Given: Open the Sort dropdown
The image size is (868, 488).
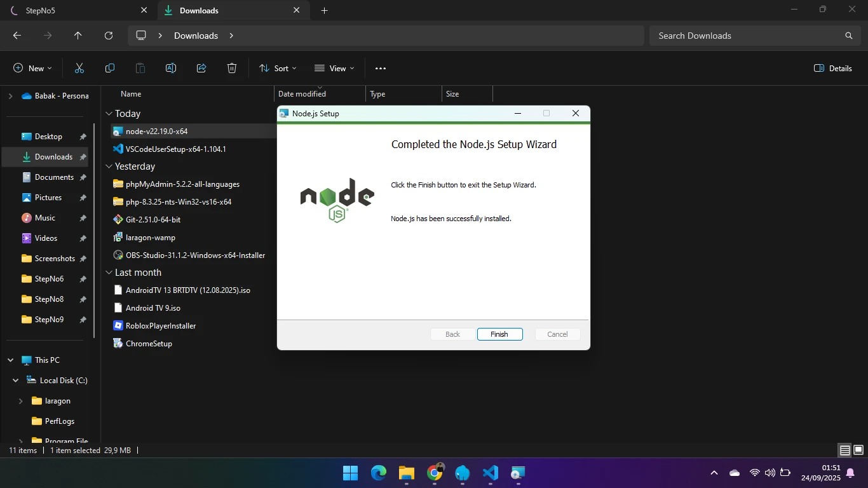Looking at the screenshot, I should pos(278,68).
